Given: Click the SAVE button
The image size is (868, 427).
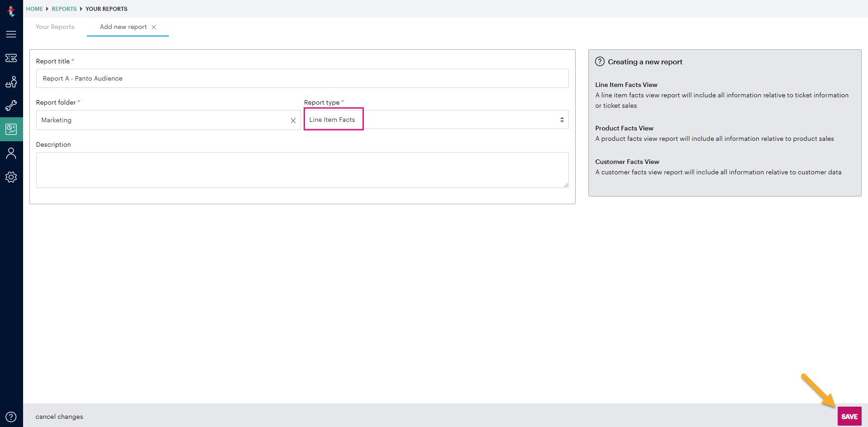Looking at the screenshot, I should 849,416.
